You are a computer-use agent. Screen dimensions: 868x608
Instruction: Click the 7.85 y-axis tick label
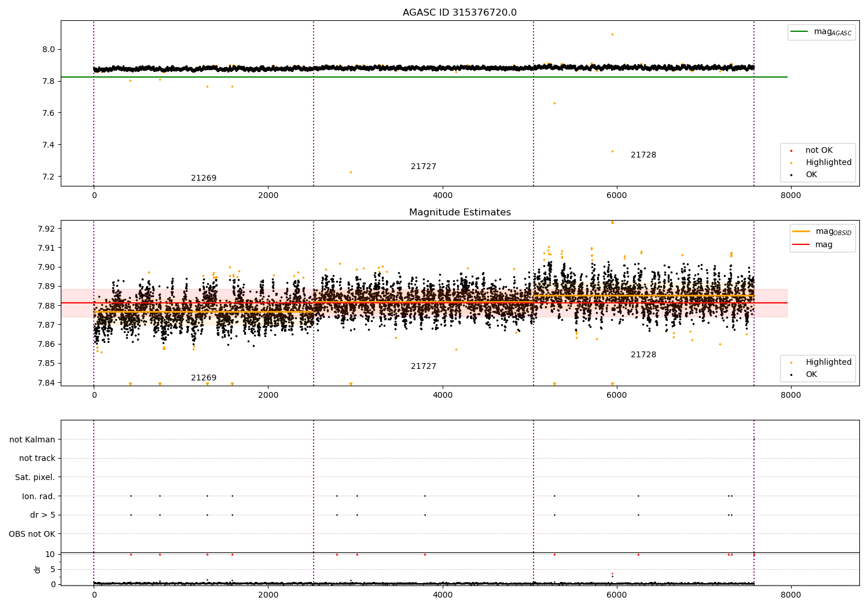tap(46, 364)
